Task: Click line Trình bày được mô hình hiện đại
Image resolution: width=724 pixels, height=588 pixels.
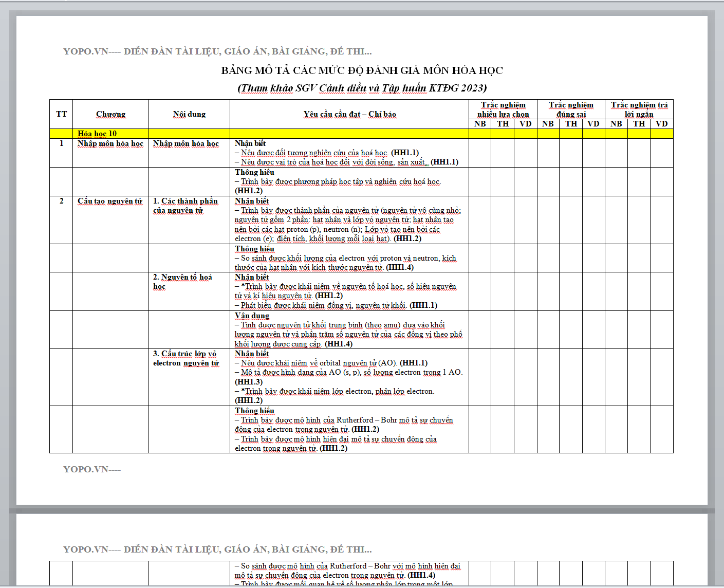Action: [x=336, y=444]
